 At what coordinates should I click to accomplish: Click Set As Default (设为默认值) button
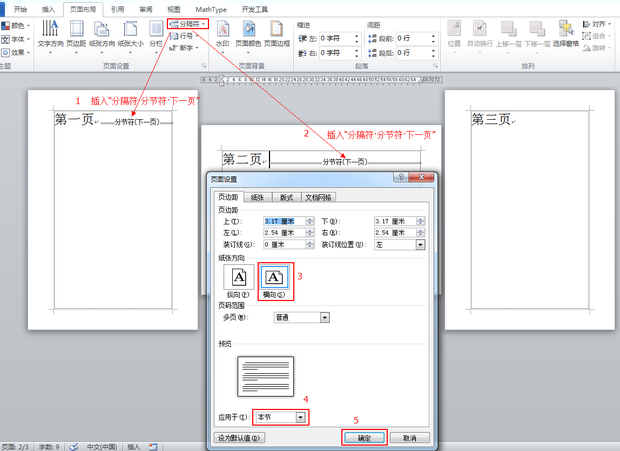click(x=239, y=438)
